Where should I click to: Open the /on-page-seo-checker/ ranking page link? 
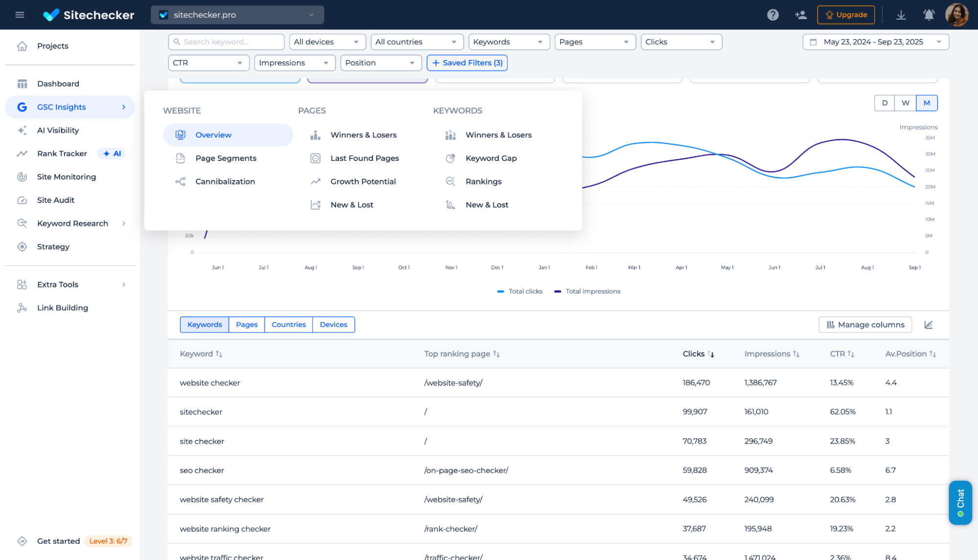tap(466, 470)
